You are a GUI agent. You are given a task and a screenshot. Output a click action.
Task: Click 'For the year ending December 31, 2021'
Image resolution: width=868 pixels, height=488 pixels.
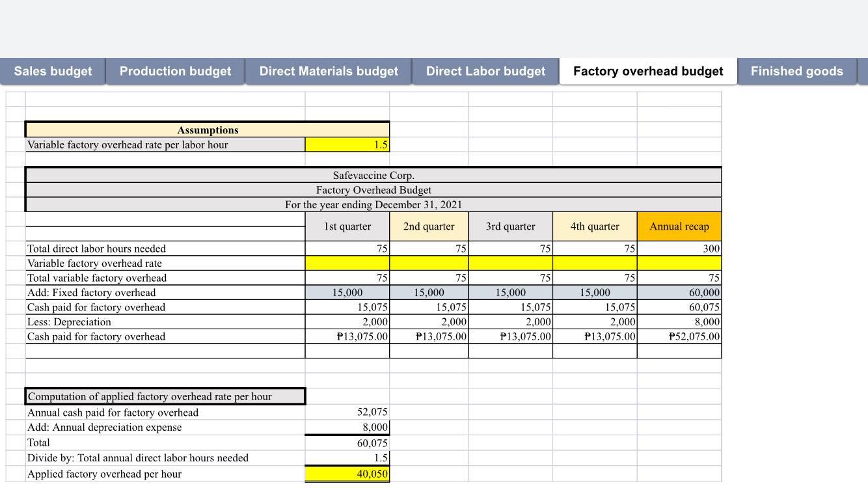373,205
